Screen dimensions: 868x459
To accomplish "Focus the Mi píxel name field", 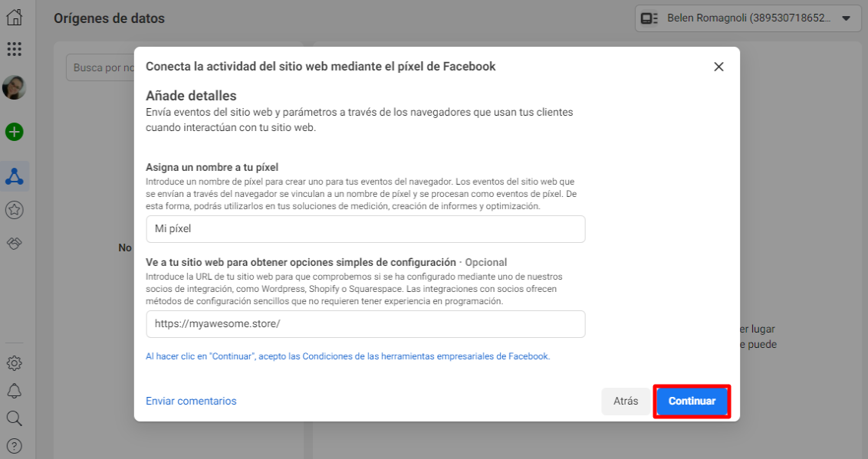I will [365, 229].
